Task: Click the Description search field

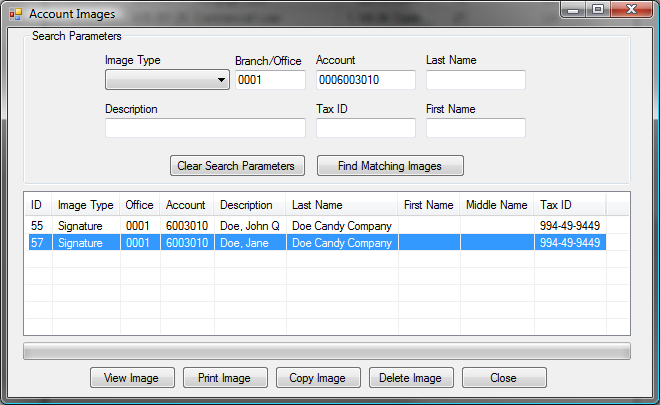Action: (205, 128)
